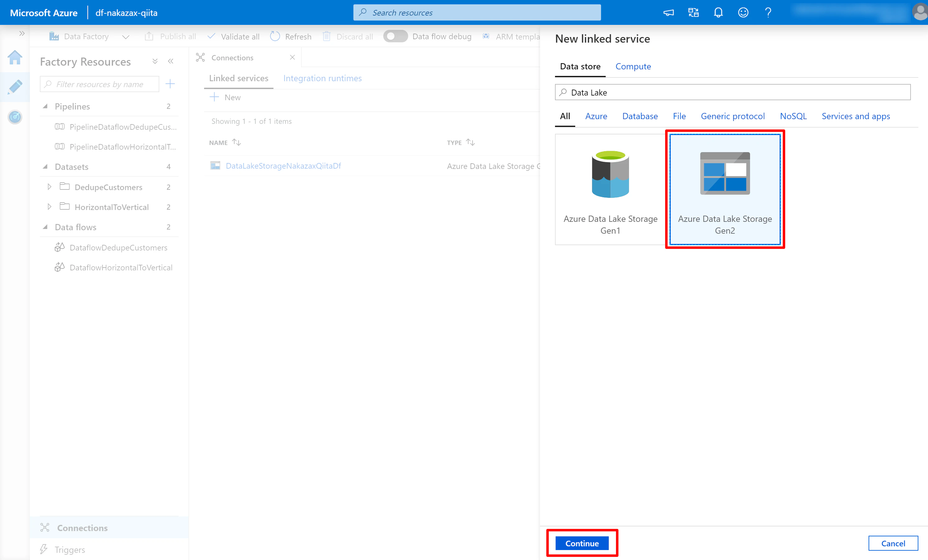Switch to the Integration runtimes tab
928x560 pixels.
[322, 78]
